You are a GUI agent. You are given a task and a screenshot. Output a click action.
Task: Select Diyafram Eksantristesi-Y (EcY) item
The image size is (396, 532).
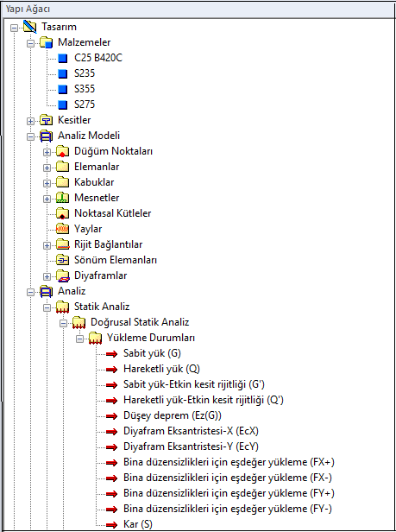[x=191, y=446]
